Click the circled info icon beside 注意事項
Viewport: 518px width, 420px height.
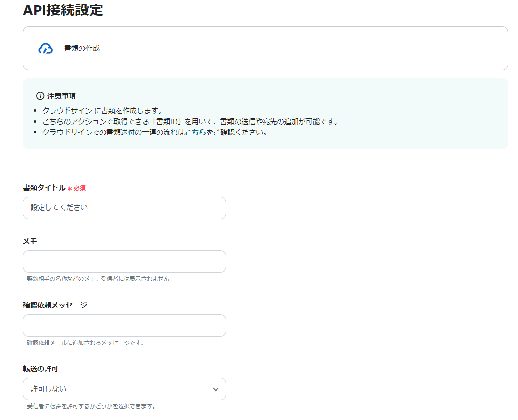click(39, 96)
